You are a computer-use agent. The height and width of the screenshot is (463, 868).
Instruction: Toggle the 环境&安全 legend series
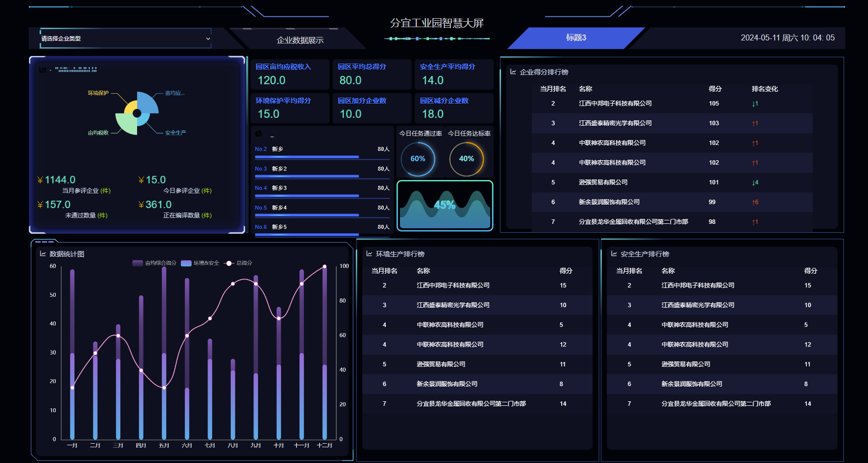[200, 263]
